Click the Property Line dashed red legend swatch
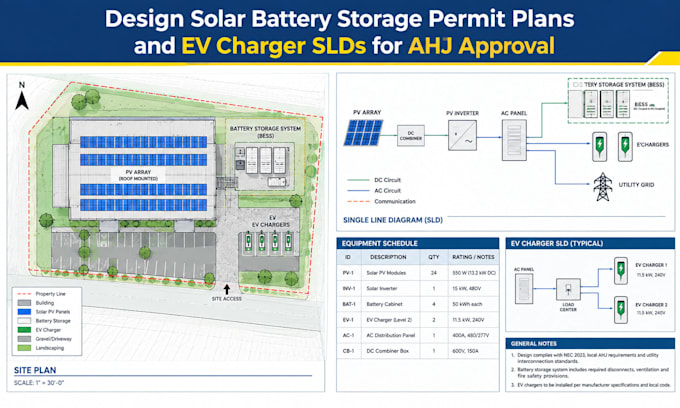This screenshot has width=680, height=408. coord(24,294)
